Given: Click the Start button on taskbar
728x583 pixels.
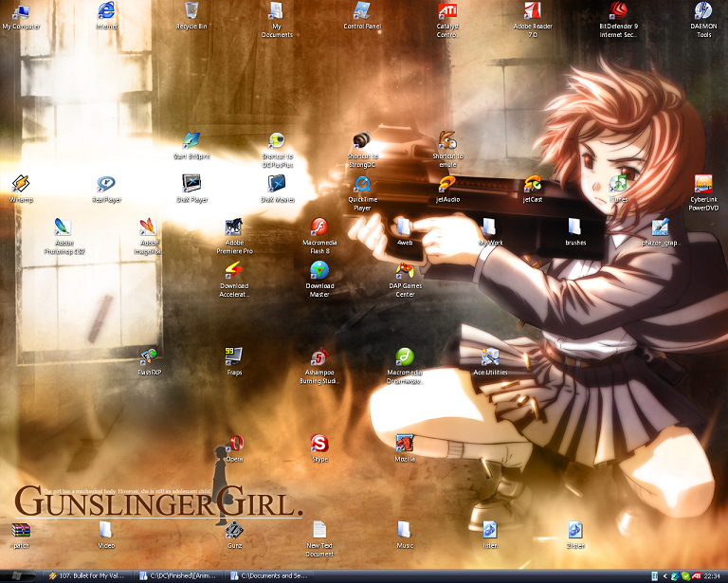Looking at the screenshot, I should 18,576.
